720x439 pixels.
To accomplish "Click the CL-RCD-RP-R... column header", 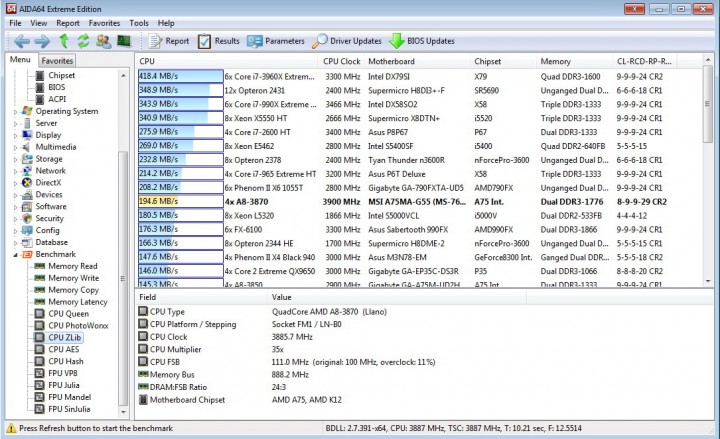I will pyautogui.click(x=644, y=61).
